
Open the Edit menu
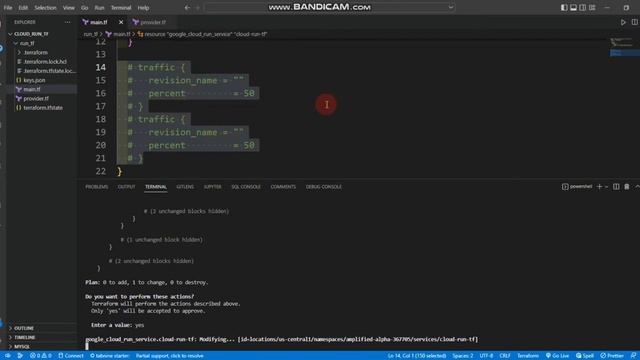click(x=23, y=8)
